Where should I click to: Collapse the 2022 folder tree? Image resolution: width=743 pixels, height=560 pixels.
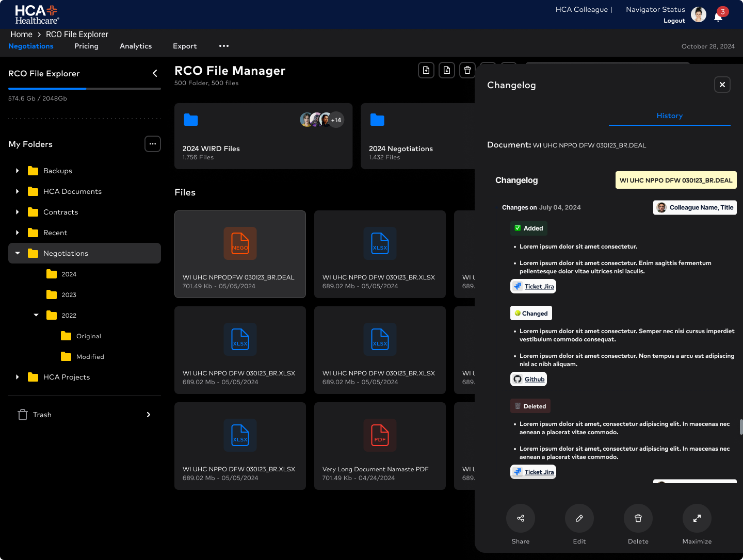pos(36,315)
